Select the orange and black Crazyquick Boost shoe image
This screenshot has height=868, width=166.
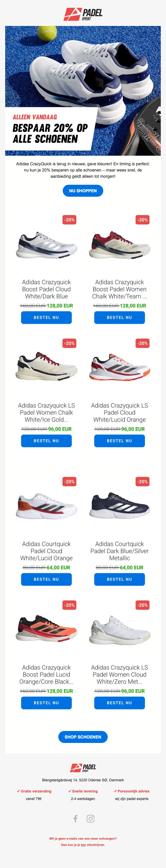pyautogui.click(x=46, y=630)
